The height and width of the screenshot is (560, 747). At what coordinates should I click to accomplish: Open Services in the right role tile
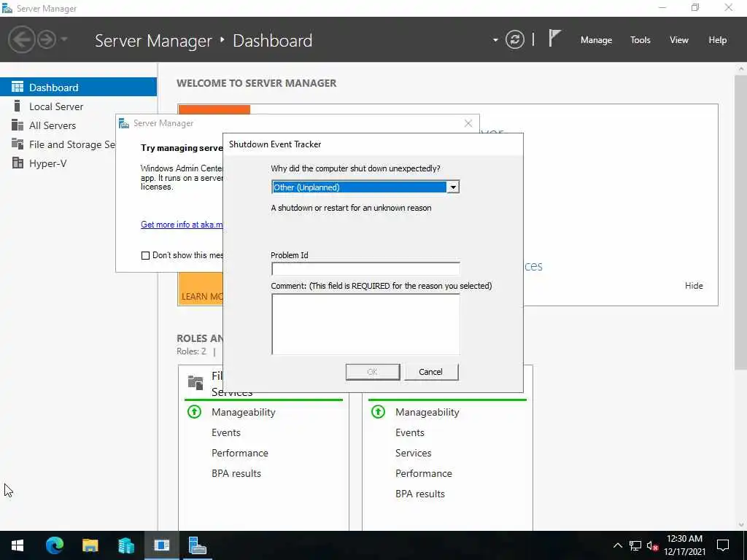click(413, 453)
